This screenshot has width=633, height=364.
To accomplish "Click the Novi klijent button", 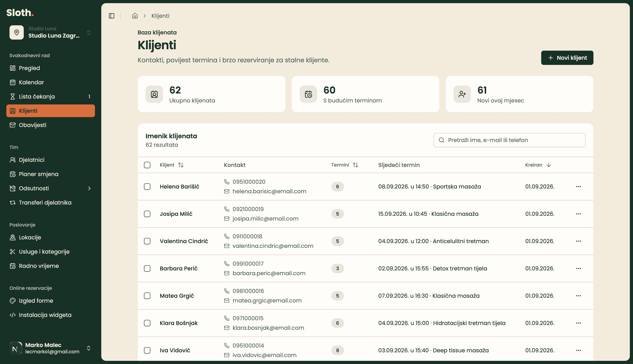I will (567, 58).
